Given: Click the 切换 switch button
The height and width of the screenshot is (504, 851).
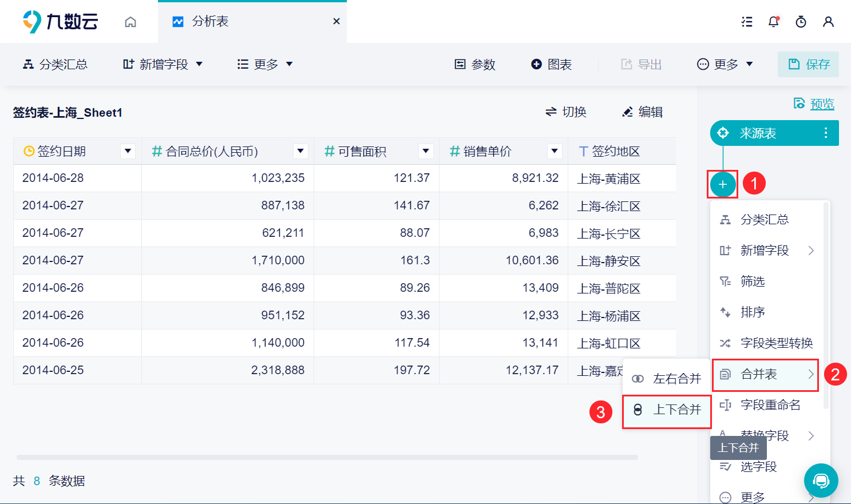Looking at the screenshot, I should point(565,112).
